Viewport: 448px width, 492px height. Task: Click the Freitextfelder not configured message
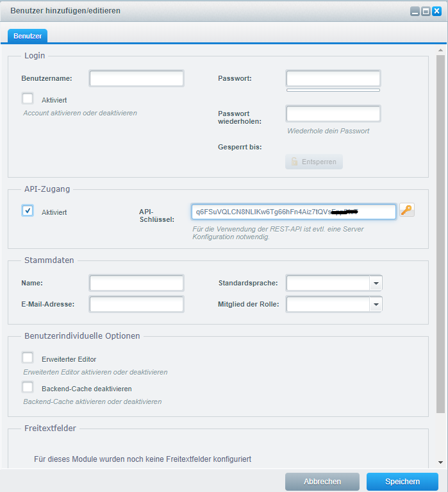click(x=143, y=459)
